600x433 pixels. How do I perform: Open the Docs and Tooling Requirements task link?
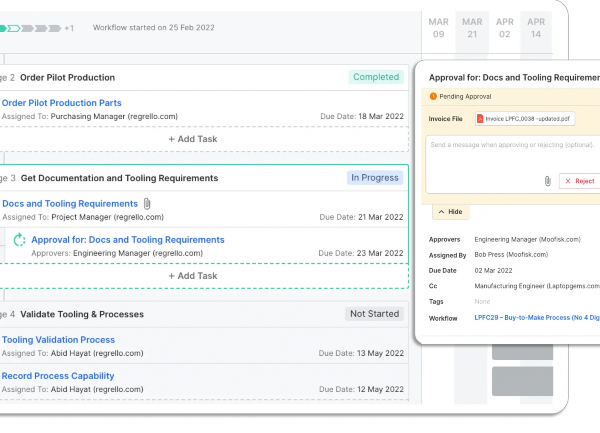click(x=70, y=203)
